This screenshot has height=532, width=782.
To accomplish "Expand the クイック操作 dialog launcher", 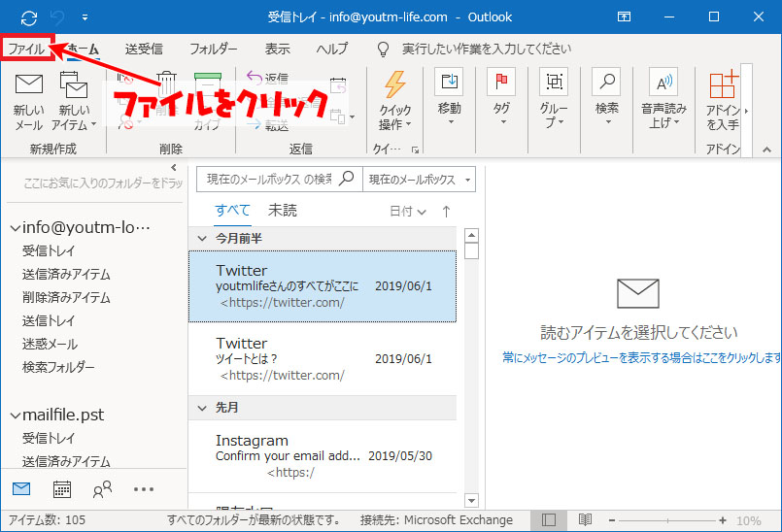I will tap(415, 150).
